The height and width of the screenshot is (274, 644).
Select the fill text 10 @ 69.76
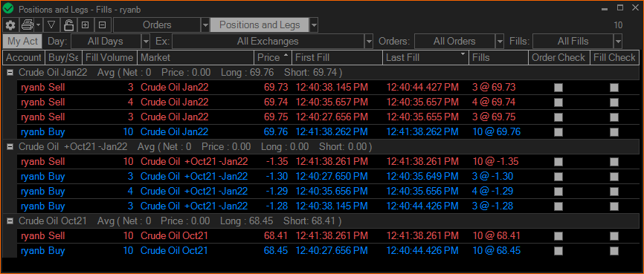click(496, 132)
